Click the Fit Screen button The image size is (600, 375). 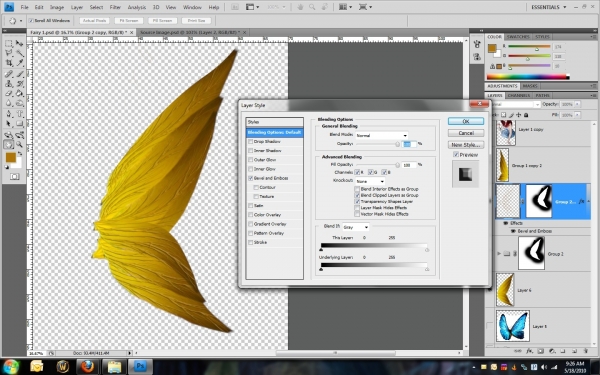click(x=129, y=21)
